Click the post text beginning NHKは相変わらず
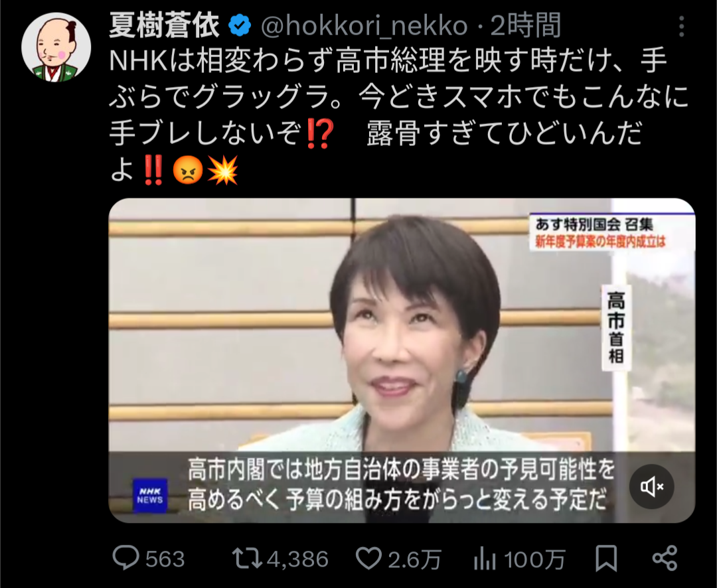The height and width of the screenshot is (588, 717). 399,115
